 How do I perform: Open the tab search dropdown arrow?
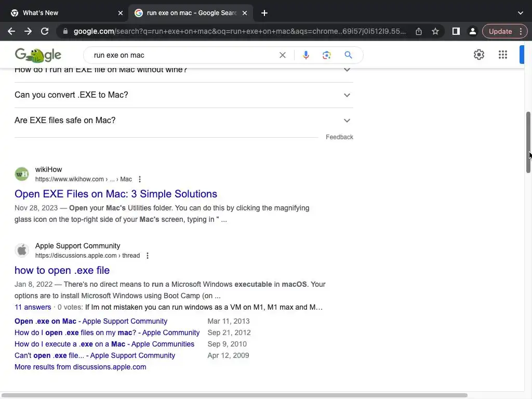click(x=521, y=13)
